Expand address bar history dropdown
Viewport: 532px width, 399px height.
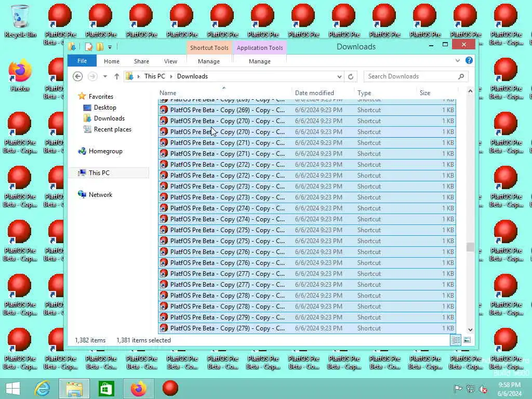pos(339,77)
